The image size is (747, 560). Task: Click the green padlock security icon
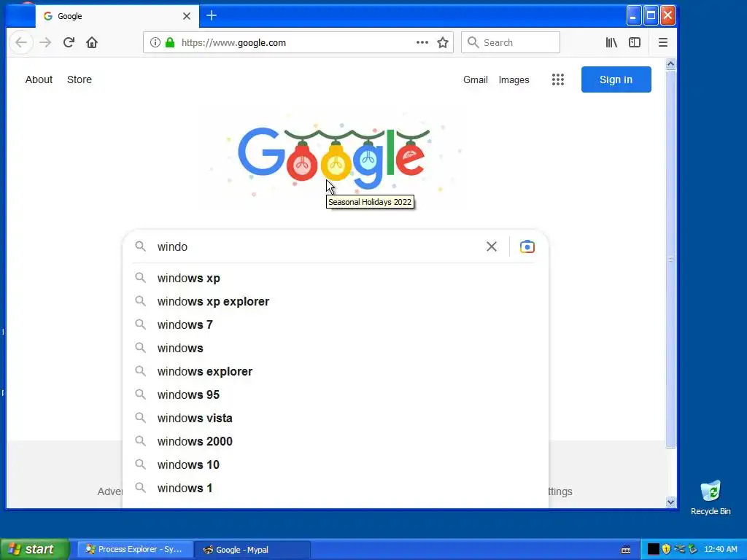click(170, 42)
